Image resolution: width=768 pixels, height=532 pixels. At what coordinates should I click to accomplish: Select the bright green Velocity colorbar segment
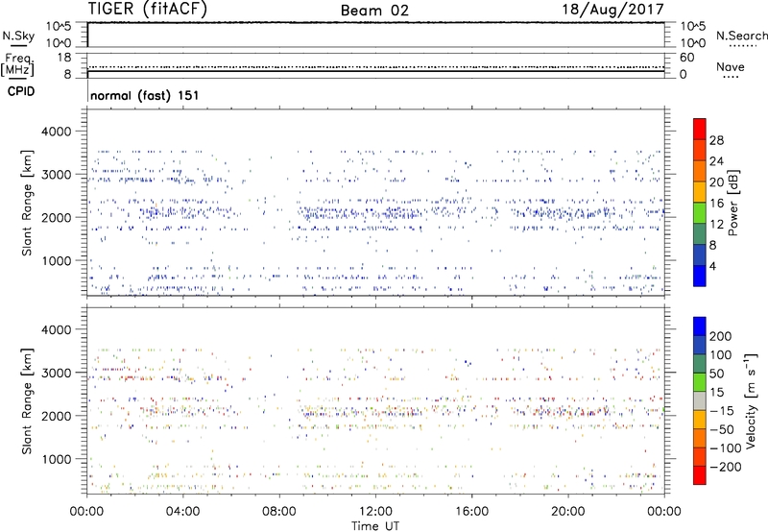point(700,382)
